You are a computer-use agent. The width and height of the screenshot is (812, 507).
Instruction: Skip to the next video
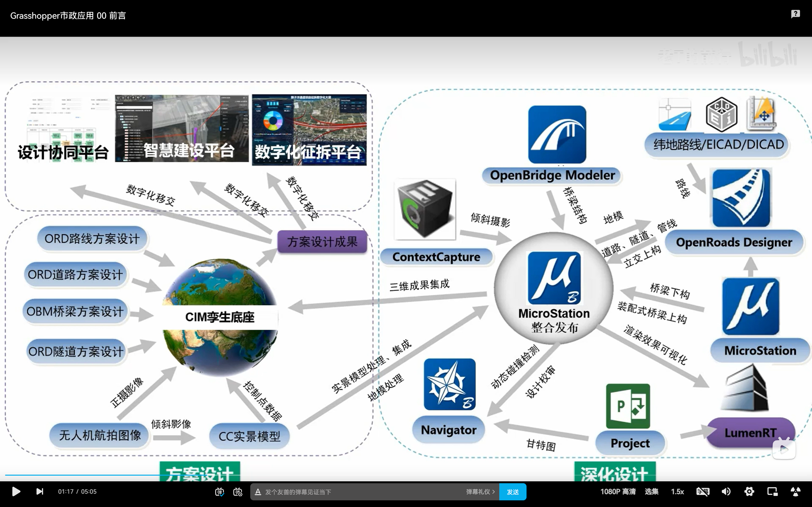click(x=40, y=491)
